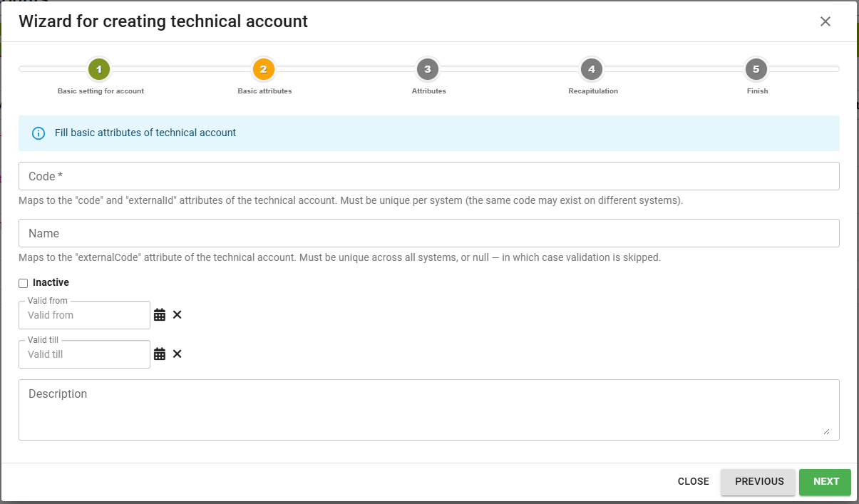This screenshot has height=504, width=859.
Task: Jump to step 5 Finish circle
Action: click(756, 69)
